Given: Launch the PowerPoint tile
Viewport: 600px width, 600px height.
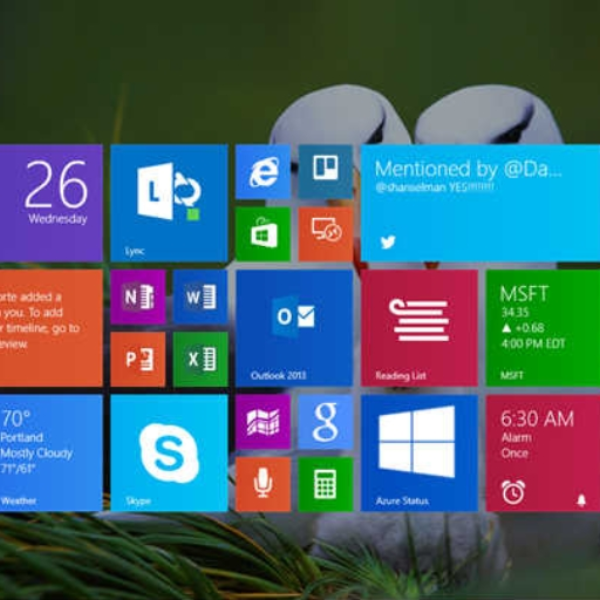Looking at the screenshot, I should click(x=138, y=359).
